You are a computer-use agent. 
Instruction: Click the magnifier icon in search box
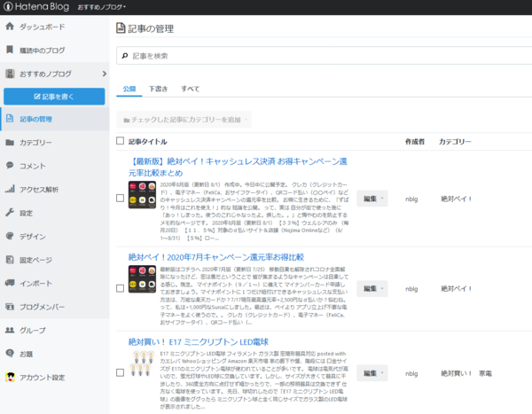point(125,56)
